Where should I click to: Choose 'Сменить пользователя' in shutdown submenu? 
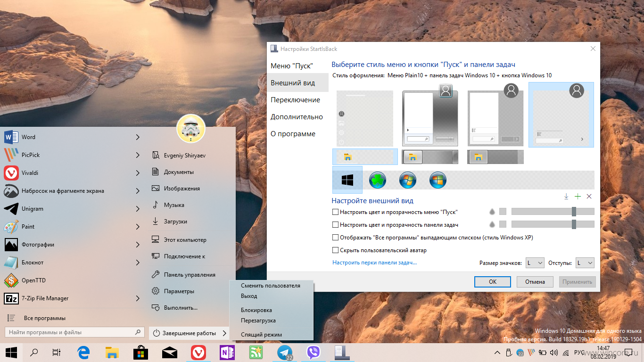click(271, 286)
